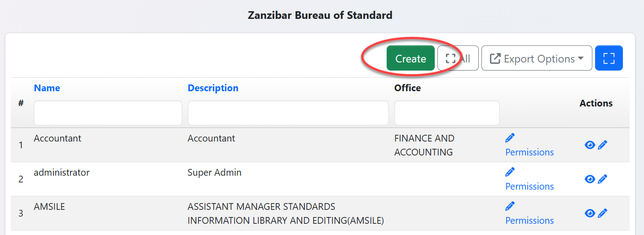Sort the table by Name column
644x235 pixels.
coord(47,88)
